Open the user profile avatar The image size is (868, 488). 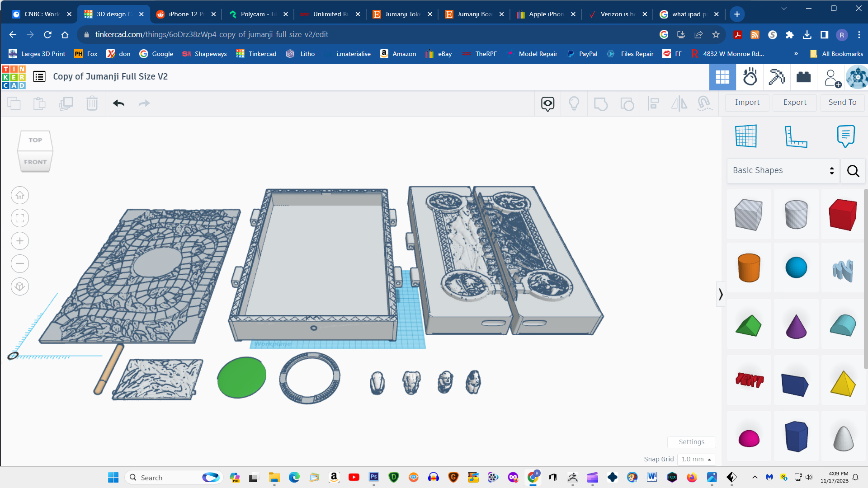(857, 77)
